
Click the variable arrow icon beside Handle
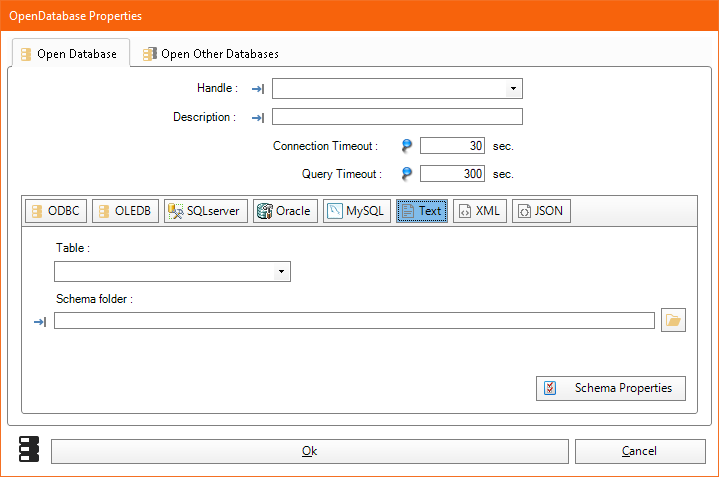coord(258,89)
